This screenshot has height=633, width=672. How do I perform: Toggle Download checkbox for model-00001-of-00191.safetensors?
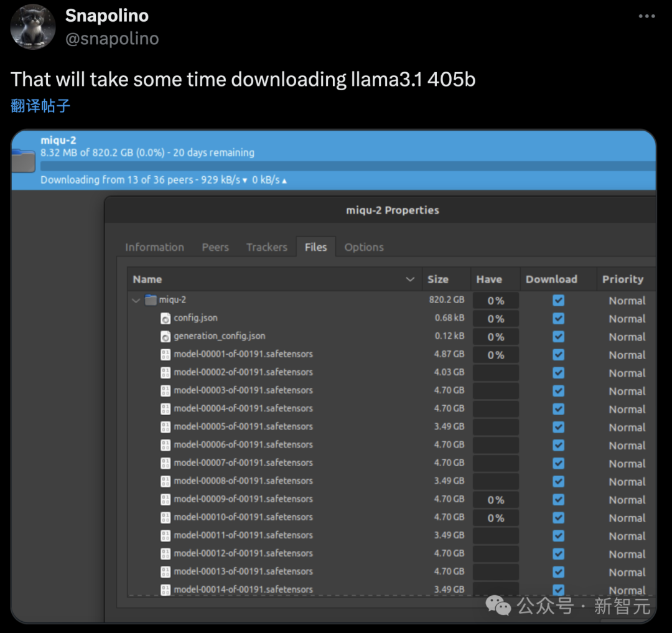pyautogui.click(x=558, y=355)
